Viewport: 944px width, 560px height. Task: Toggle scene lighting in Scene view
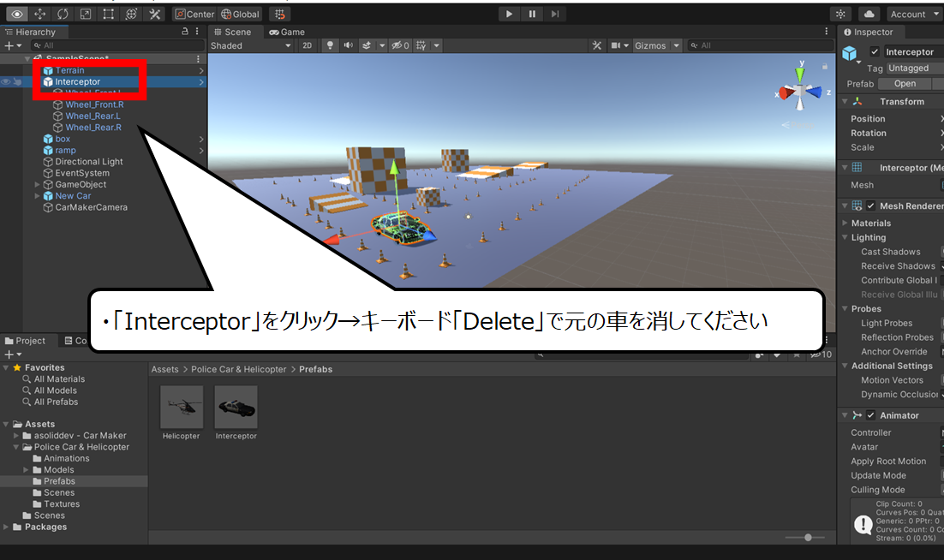tap(330, 45)
